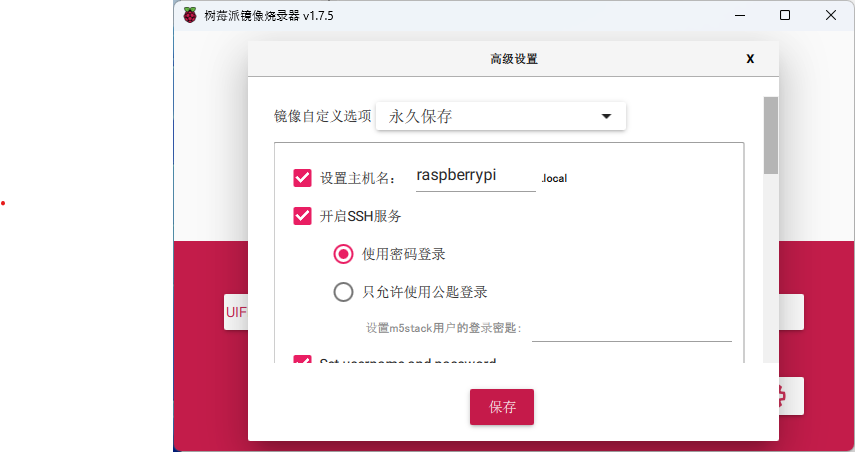Click the .local hostname suffix text
The image size is (855, 452).
[554, 178]
